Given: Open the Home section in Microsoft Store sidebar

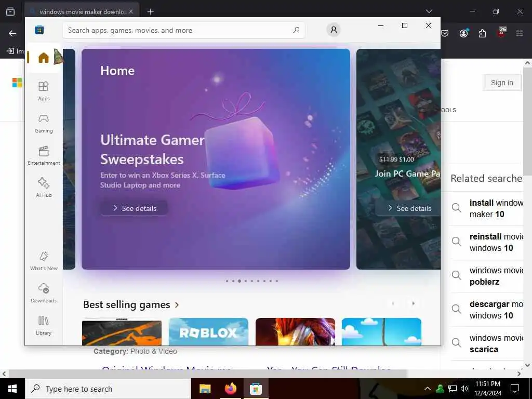Looking at the screenshot, I should [x=44, y=58].
